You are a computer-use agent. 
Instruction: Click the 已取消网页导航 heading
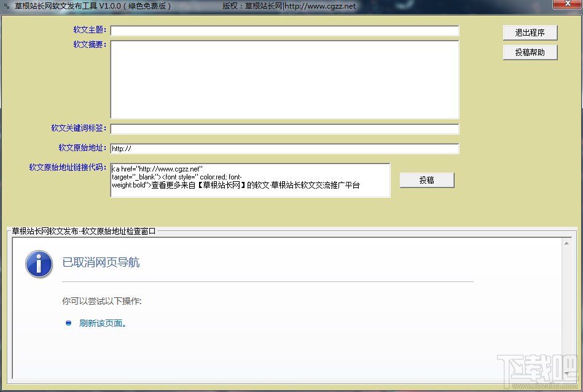[x=101, y=262]
